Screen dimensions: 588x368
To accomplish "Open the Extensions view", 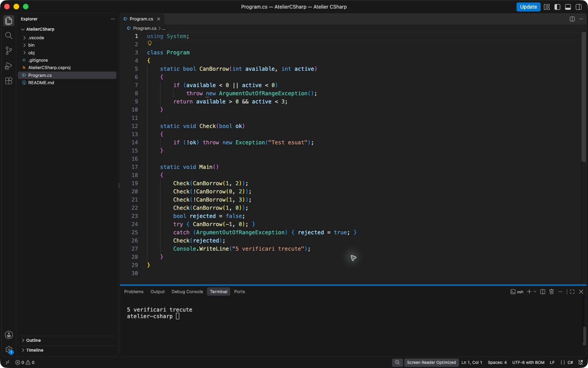I will (9, 81).
